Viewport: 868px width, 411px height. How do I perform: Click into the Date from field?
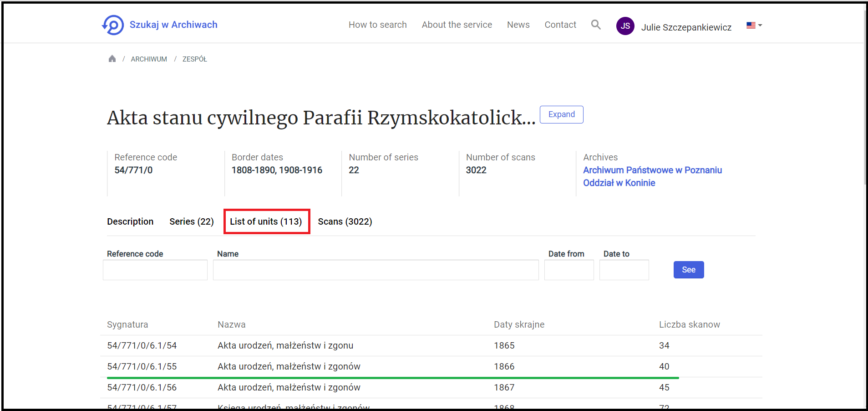[569, 270]
